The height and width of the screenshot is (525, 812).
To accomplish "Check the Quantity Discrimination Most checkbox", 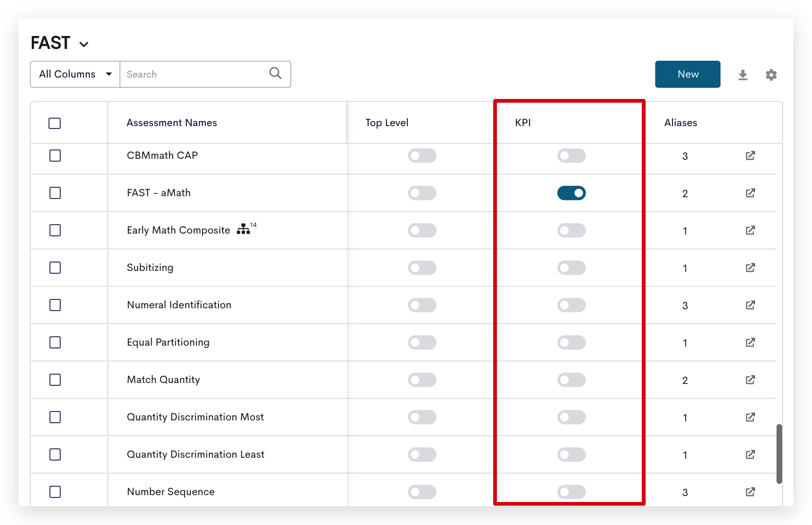I will (x=55, y=417).
